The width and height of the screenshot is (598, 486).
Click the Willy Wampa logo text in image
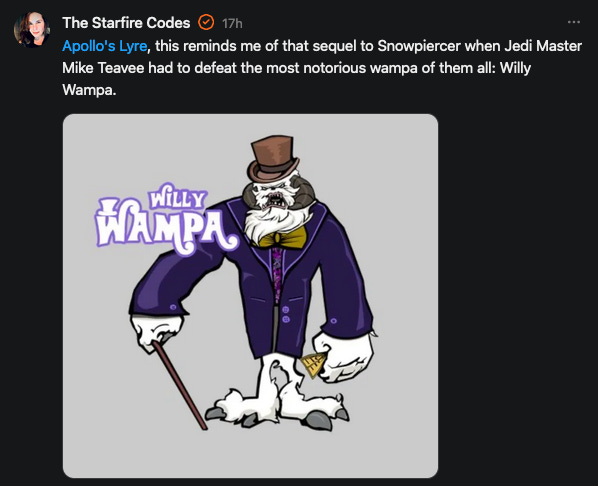pos(167,220)
